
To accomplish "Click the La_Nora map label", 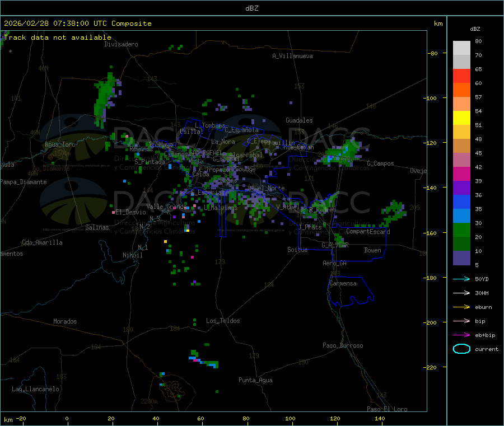I will tap(223, 142).
